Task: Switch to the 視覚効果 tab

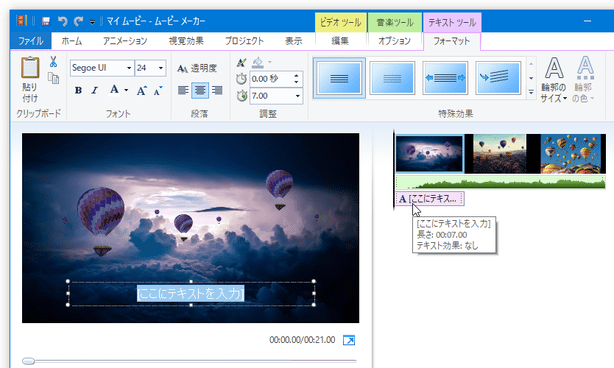Action: (186, 41)
